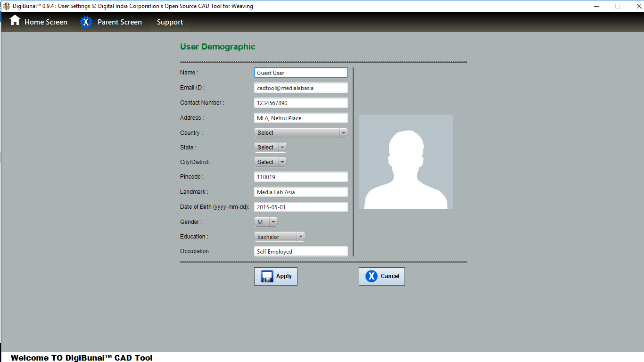The height and width of the screenshot is (362, 644).
Task: Open the Education dropdown set to Bachelor
Action: point(280,237)
